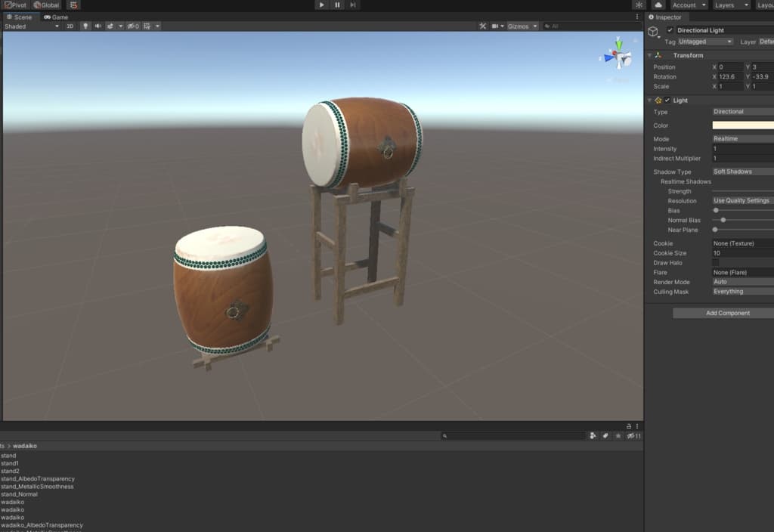
Task: Open the Shaded draw mode dropdown
Action: point(31,26)
